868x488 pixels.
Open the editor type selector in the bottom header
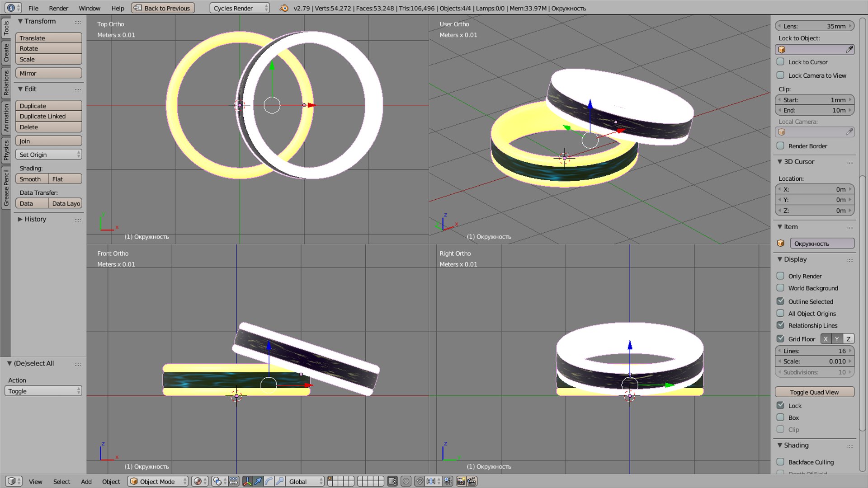click(14, 481)
